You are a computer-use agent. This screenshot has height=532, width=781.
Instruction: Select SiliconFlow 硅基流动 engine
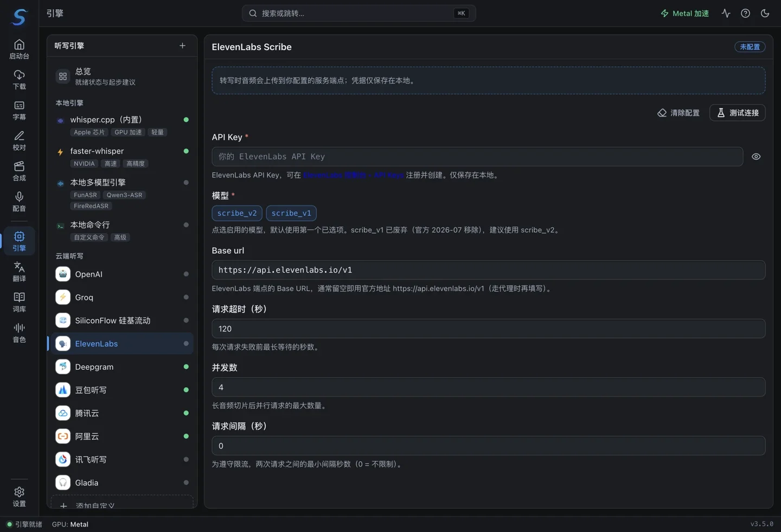[122, 321]
